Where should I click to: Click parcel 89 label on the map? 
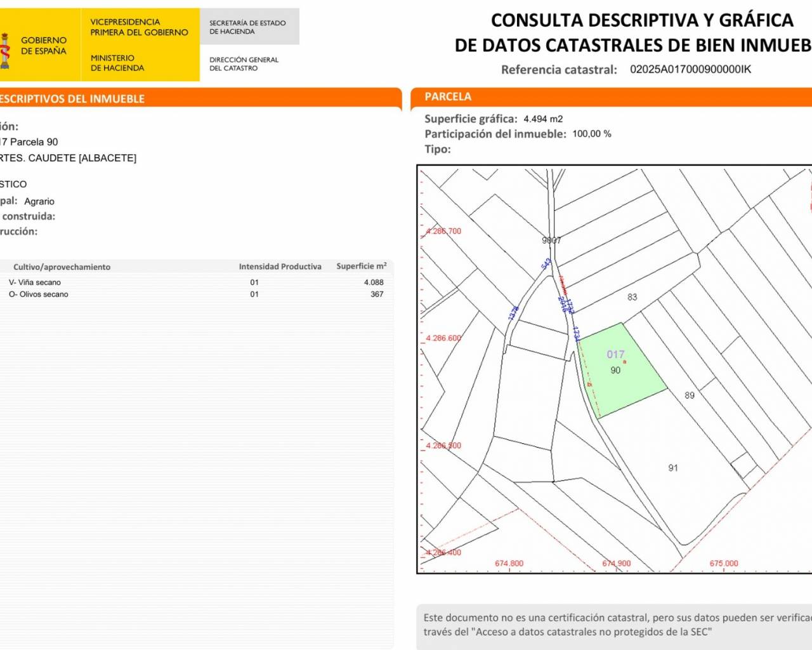click(690, 395)
